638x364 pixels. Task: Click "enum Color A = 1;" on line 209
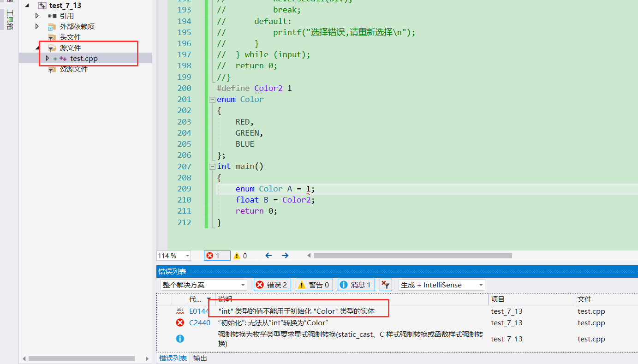(275, 189)
